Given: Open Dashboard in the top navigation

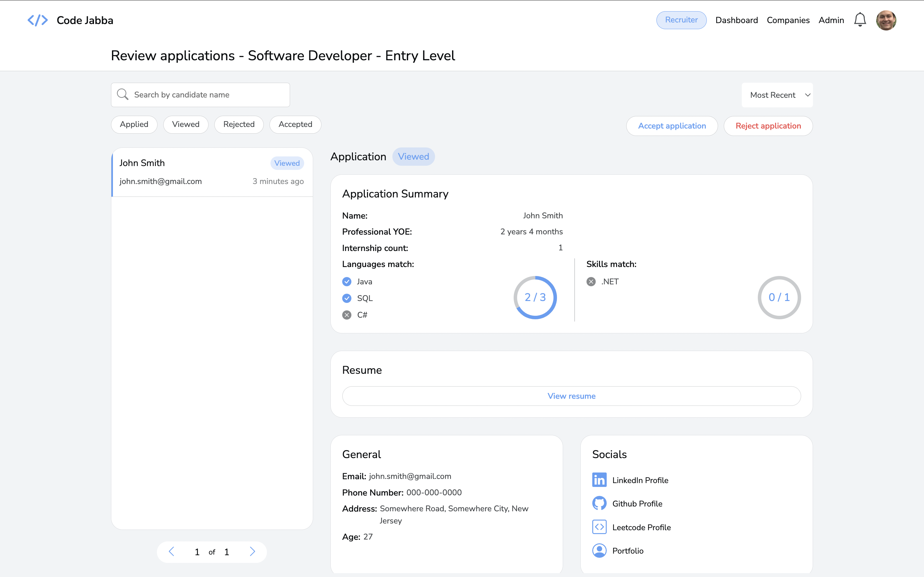Looking at the screenshot, I should [x=736, y=20].
